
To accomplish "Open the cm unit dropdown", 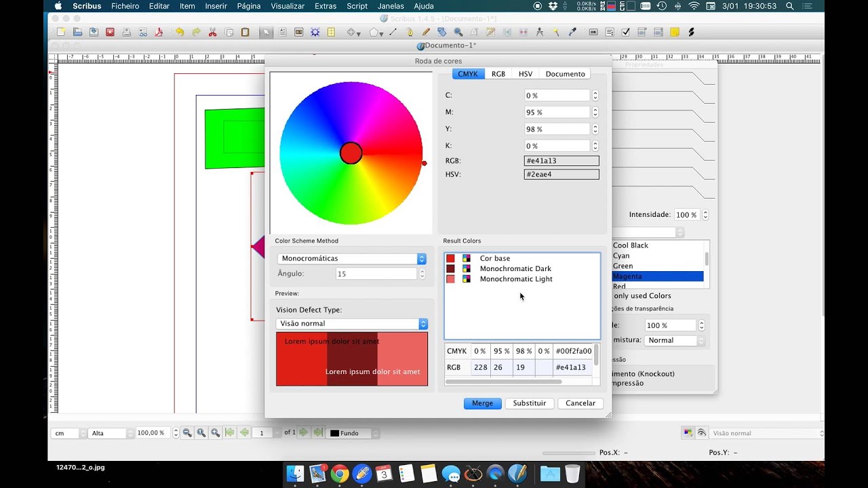I will (x=68, y=433).
